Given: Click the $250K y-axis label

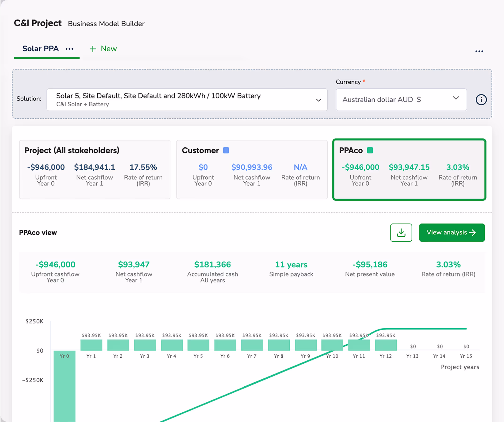Looking at the screenshot, I should (x=34, y=321).
